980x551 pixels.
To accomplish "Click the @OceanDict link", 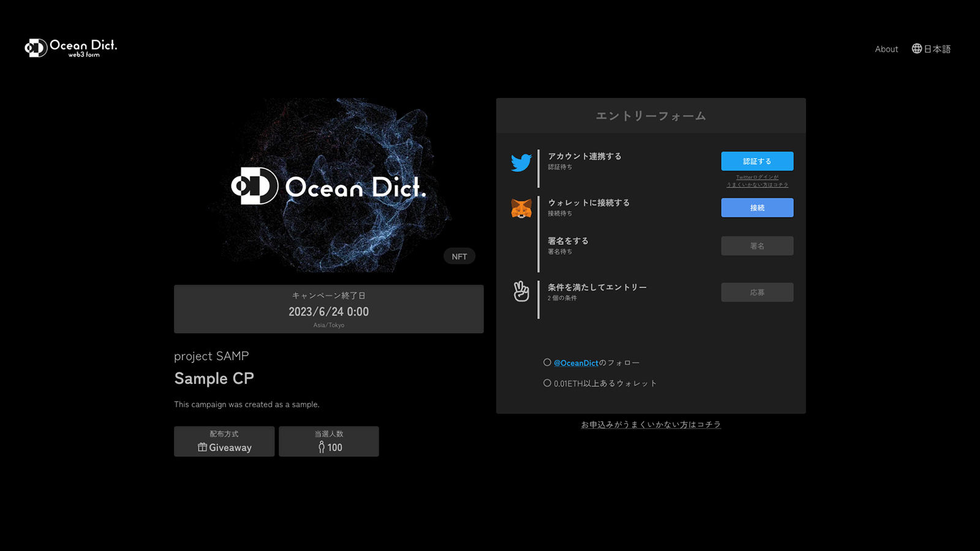I will [x=576, y=362].
